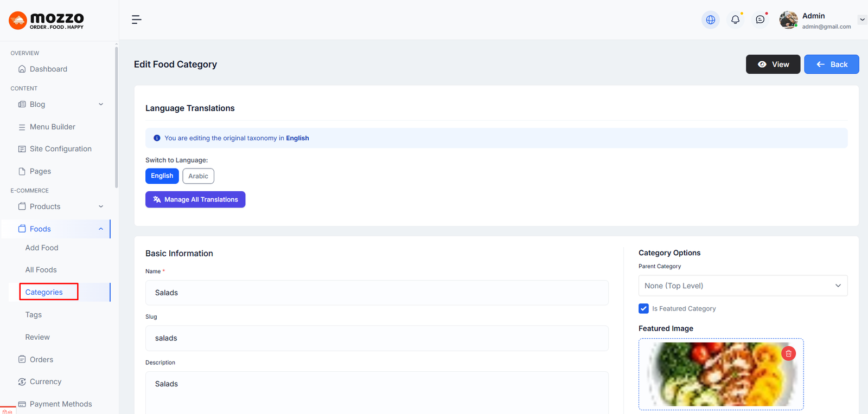Click the Mozzo logo
This screenshot has height=414, width=868.
click(47, 21)
